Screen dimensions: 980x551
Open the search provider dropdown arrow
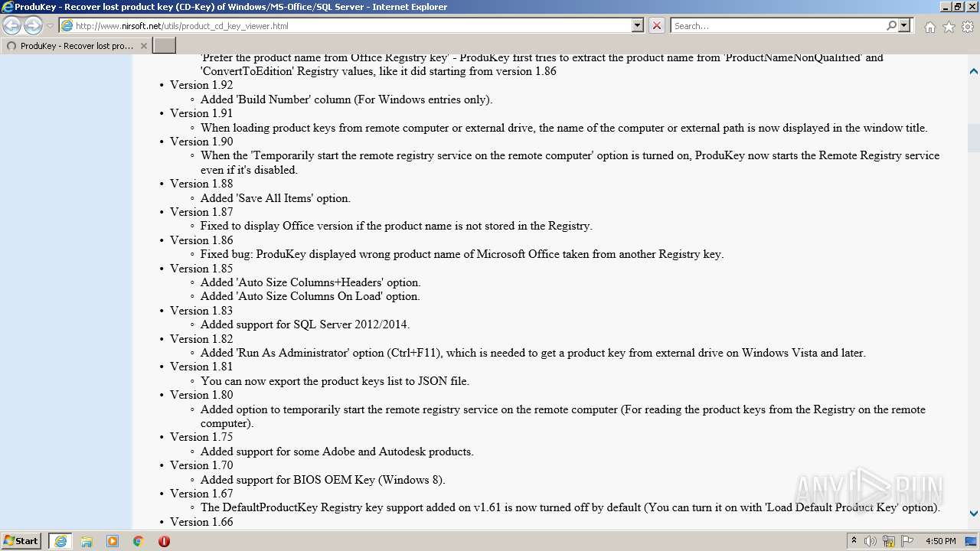point(904,26)
